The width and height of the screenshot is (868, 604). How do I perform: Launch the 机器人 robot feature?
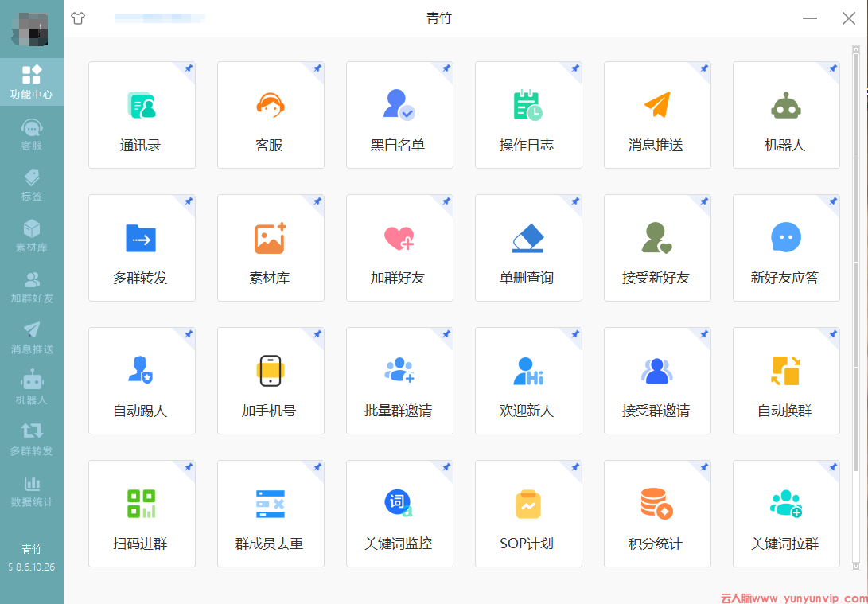786,115
